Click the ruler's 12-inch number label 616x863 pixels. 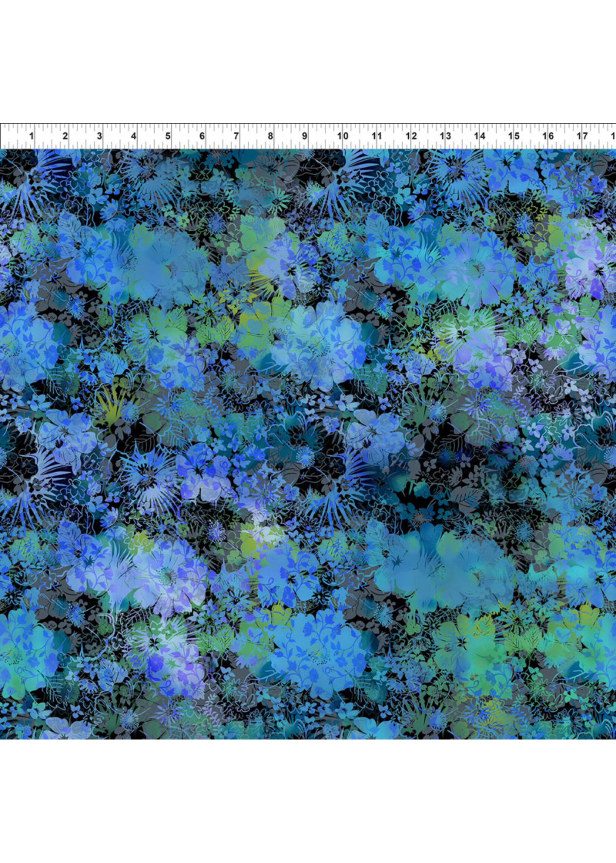(x=411, y=135)
